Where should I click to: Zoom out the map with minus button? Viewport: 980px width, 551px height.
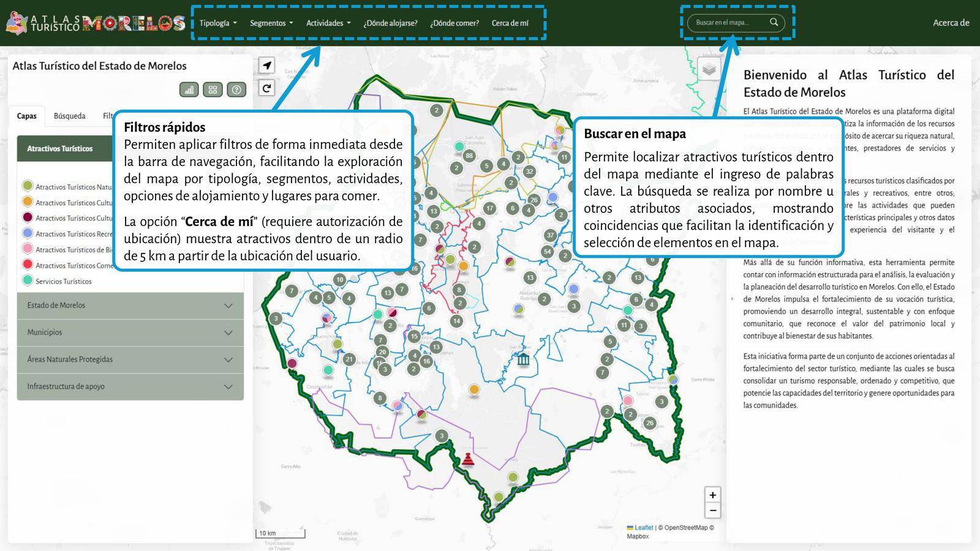pyautogui.click(x=712, y=510)
